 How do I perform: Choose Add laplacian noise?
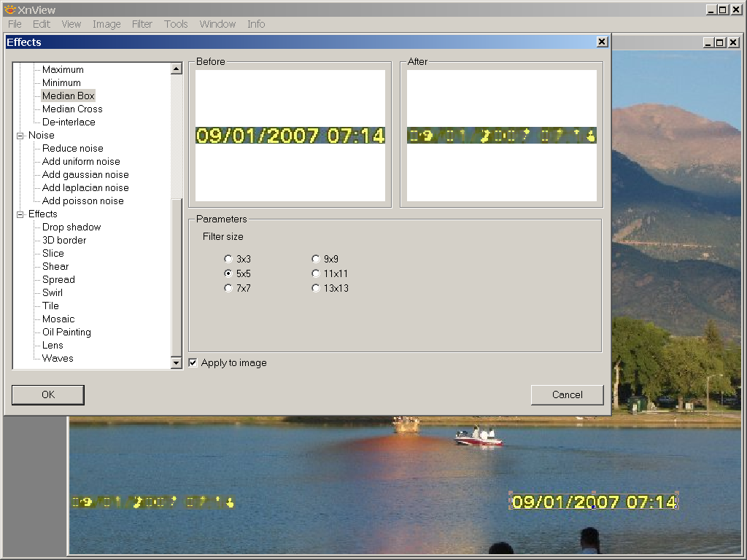tap(85, 187)
